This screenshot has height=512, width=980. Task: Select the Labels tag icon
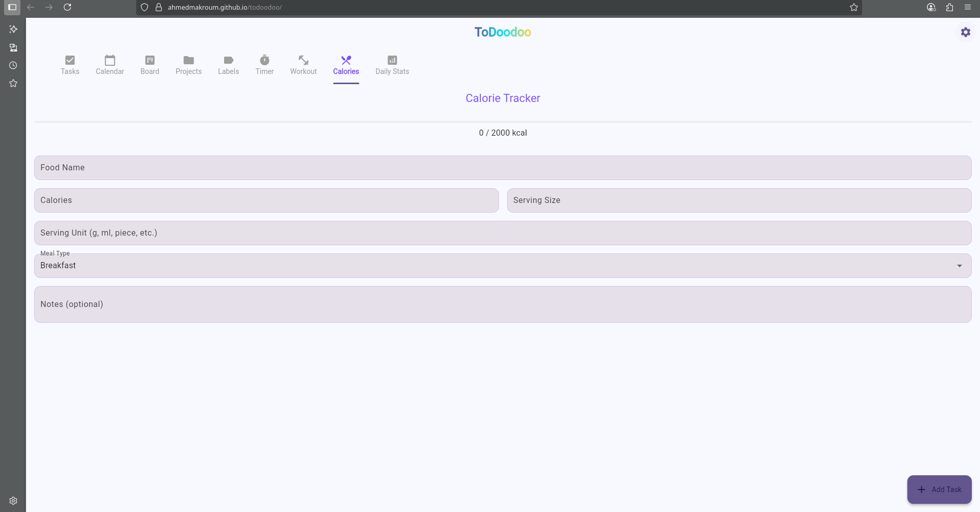(x=228, y=60)
